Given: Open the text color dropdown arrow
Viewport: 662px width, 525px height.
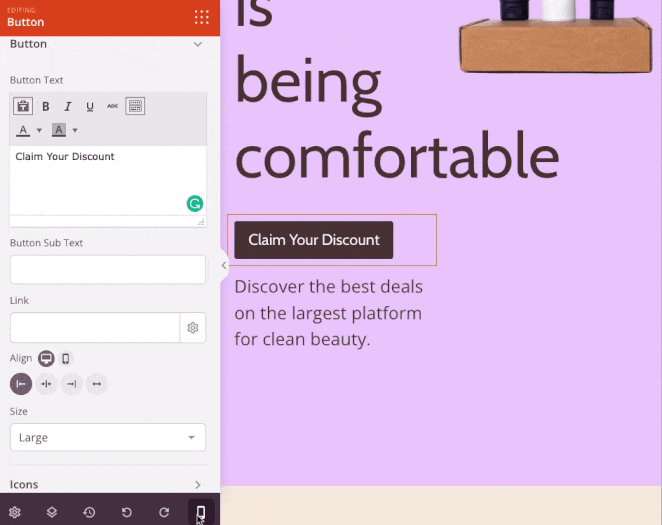Looking at the screenshot, I should coord(39,130).
